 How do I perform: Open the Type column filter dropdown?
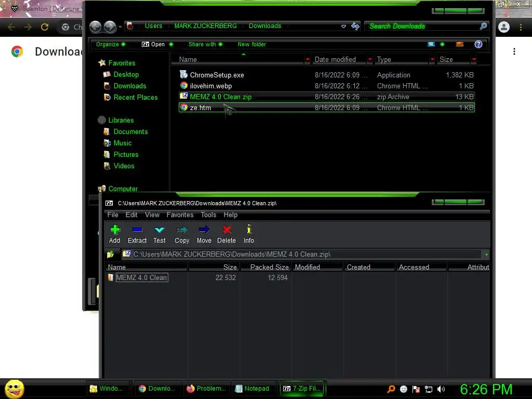[x=432, y=59]
